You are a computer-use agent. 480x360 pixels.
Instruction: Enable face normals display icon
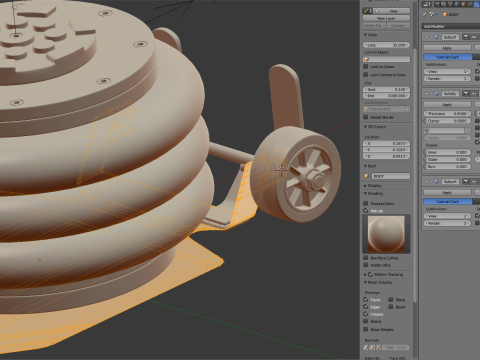[378, 347]
